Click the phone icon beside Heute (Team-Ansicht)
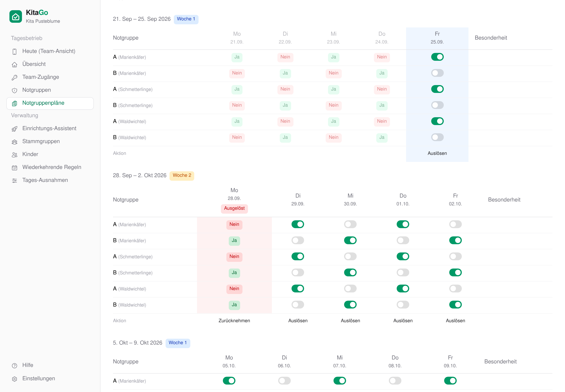The image size is (565, 392). pyautogui.click(x=15, y=52)
